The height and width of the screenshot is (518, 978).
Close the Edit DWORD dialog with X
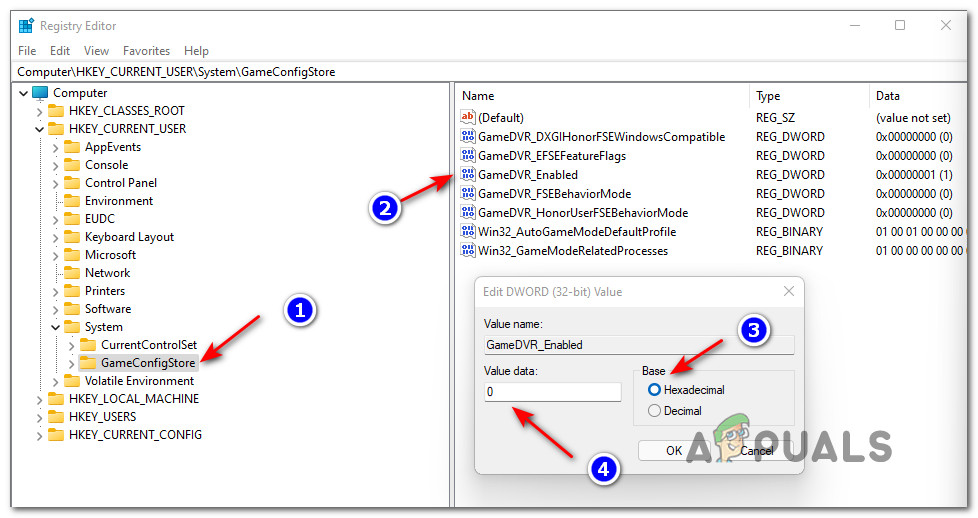tap(788, 291)
